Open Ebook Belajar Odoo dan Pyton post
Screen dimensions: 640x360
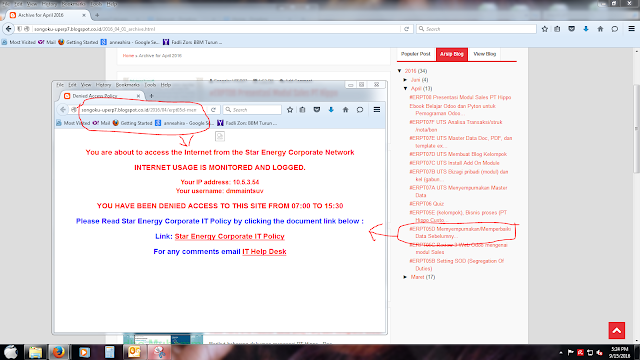pos(452,110)
